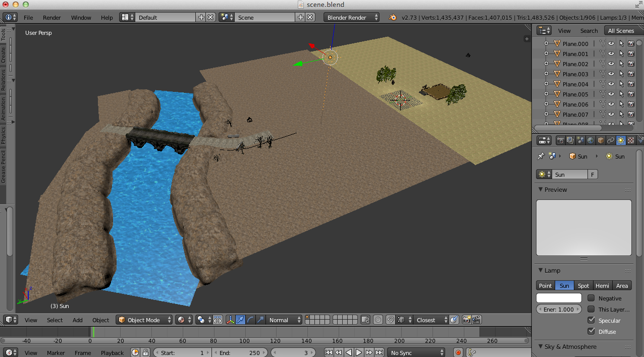
Task: Open the Window menu
Action: [x=81, y=17]
